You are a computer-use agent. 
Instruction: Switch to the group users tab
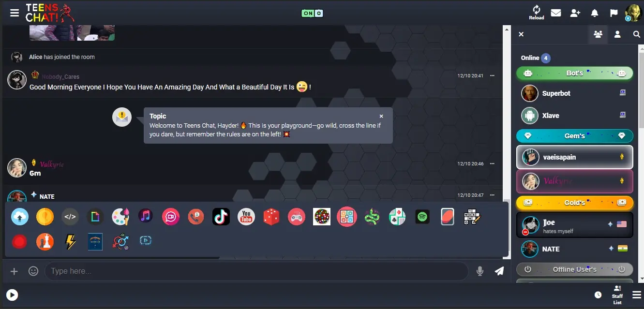598,34
